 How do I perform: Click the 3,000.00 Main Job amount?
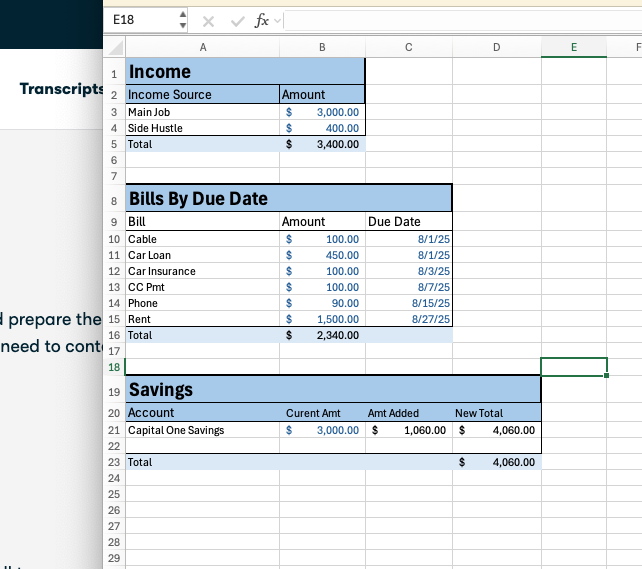click(x=323, y=112)
